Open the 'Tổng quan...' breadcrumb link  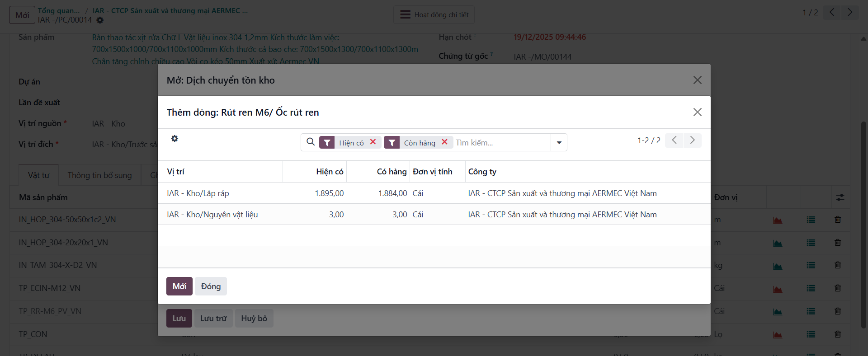59,10
